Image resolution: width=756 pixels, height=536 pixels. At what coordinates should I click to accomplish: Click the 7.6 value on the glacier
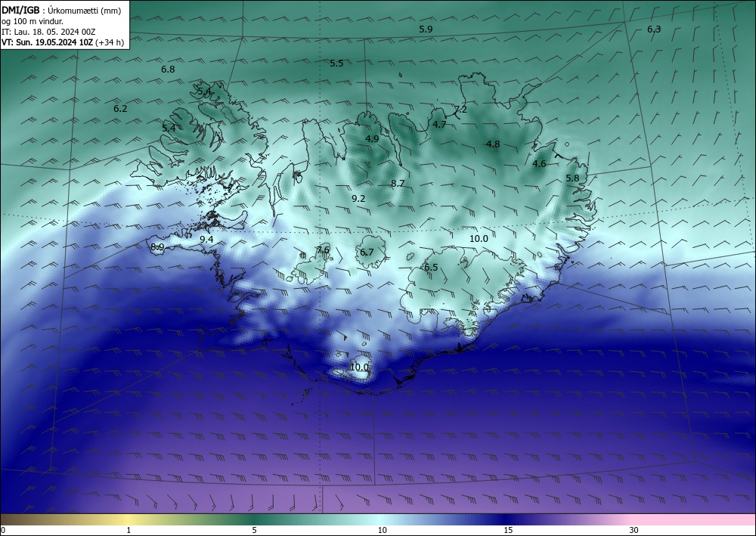click(323, 249)
